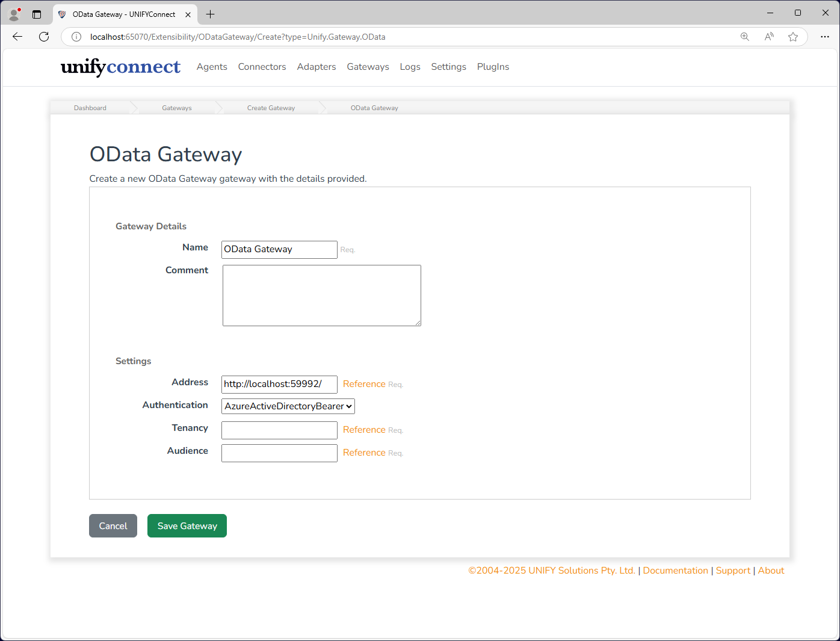Open the zoom control in address bar

coord(745,37)
